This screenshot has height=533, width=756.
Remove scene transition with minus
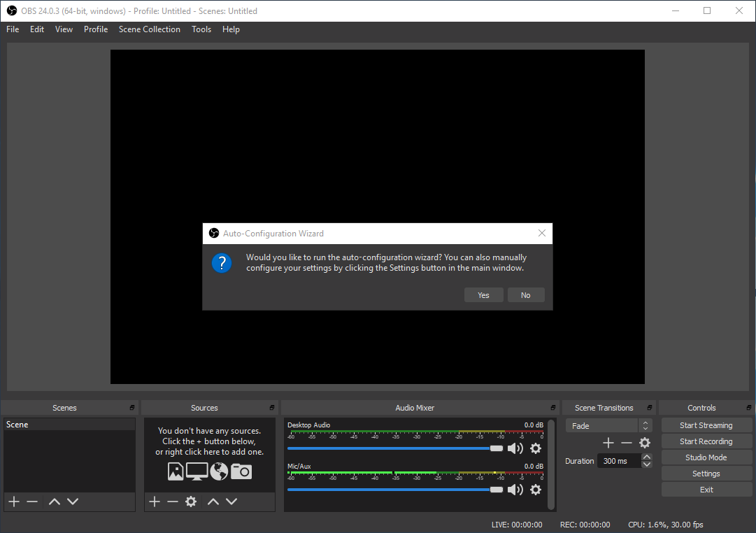click(627, 443)
